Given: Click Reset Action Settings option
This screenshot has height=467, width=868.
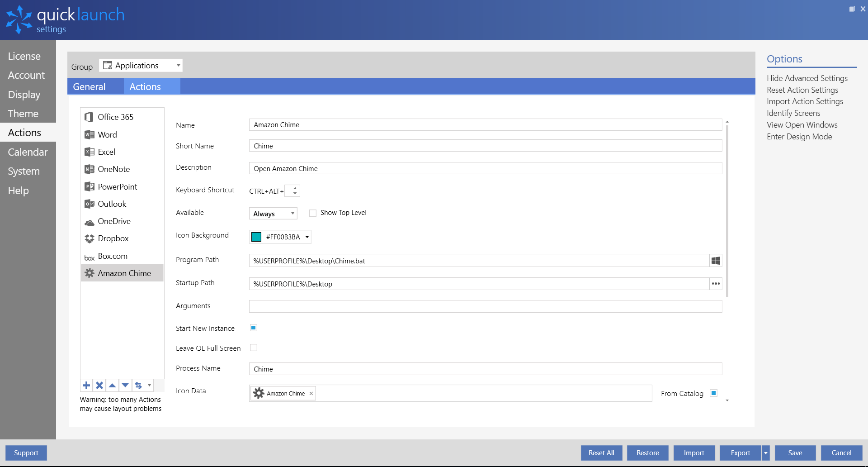Looking at the screenshot, I should point(802,90).
